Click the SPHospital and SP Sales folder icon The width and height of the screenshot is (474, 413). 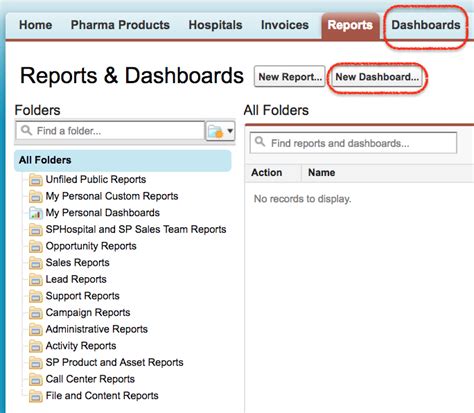coord(36,230)
